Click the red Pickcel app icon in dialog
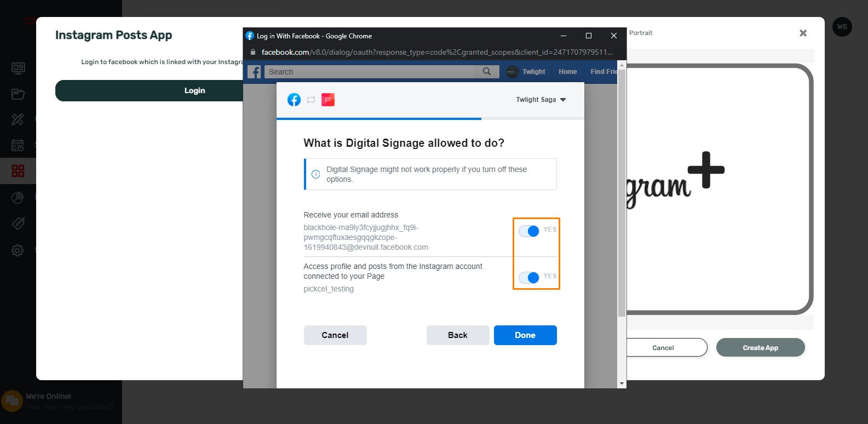868x424 pixels. (328, 100)
